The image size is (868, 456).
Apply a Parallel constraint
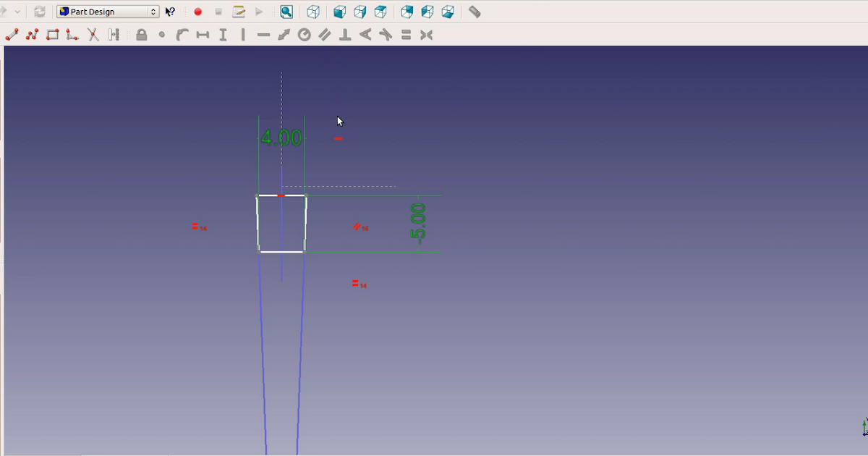coord(324,34)
